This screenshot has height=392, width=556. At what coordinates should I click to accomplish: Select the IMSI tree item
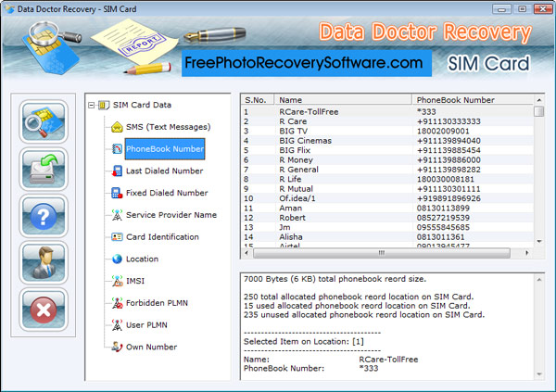click(135, 281)
